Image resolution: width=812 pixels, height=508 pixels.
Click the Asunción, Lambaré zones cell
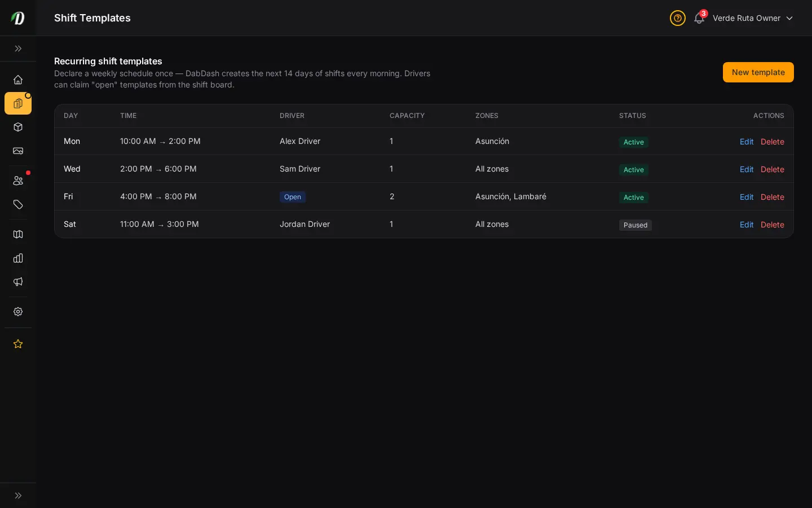click(x=511, y=196)
